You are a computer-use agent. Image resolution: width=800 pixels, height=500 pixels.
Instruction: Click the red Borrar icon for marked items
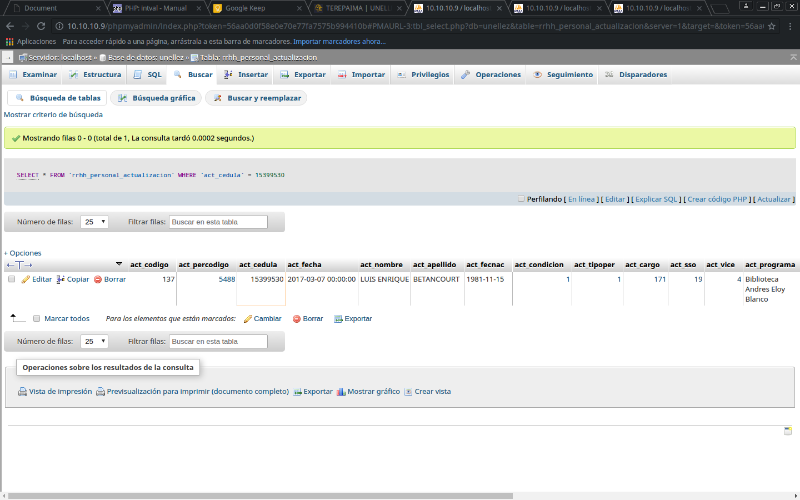pyautogui.click(x=296, y=318)
